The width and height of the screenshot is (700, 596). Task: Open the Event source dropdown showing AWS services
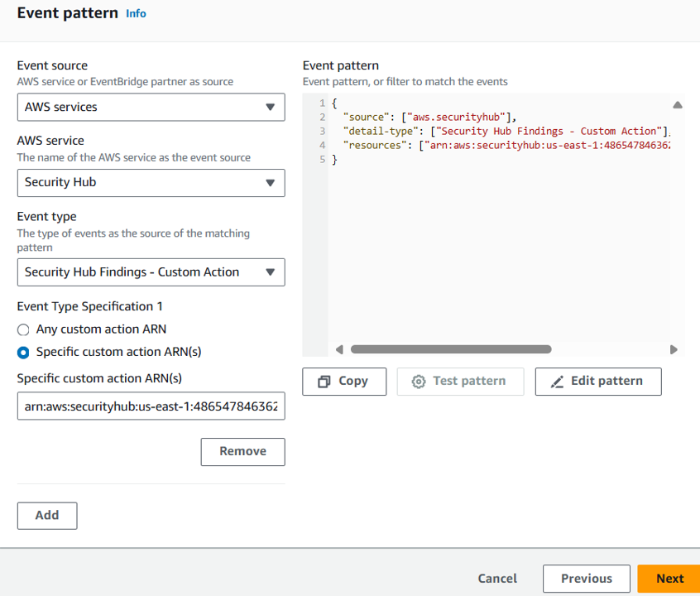coord(151,107)
